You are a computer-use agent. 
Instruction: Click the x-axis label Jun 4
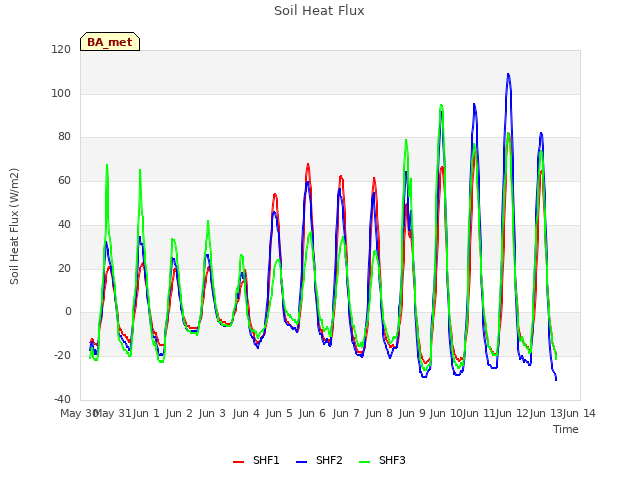click(246, 413)
